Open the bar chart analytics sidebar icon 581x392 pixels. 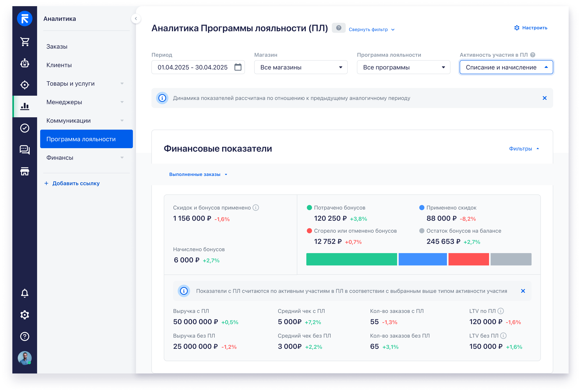(x=25, y=107)
